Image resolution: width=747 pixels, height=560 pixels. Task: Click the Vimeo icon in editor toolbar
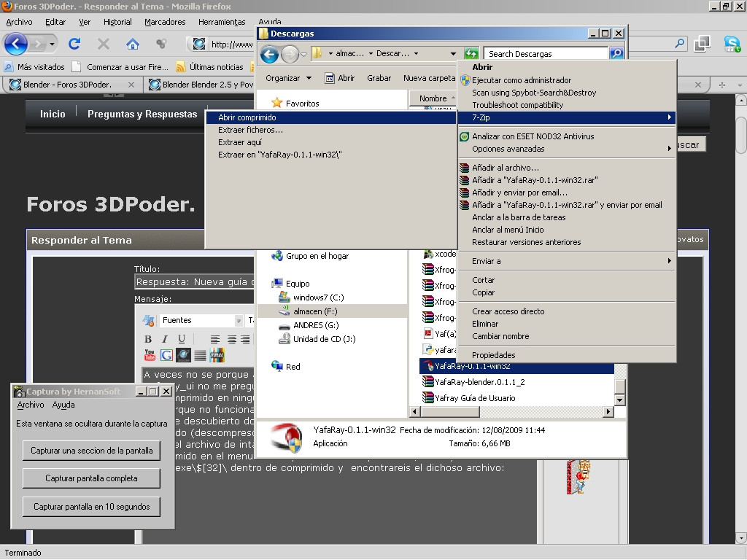click(217, 355)
